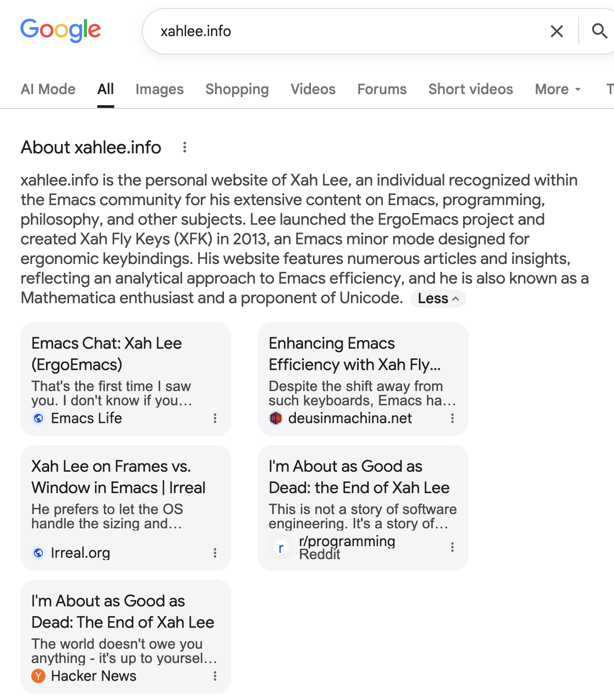Click the deusinmachina.net favicon
The height and width of the screenshot is (700, 614).
click(276, 418)
